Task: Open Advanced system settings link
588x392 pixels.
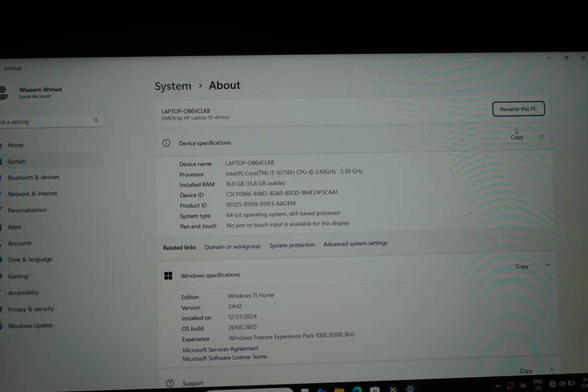Action: point(355,244)
